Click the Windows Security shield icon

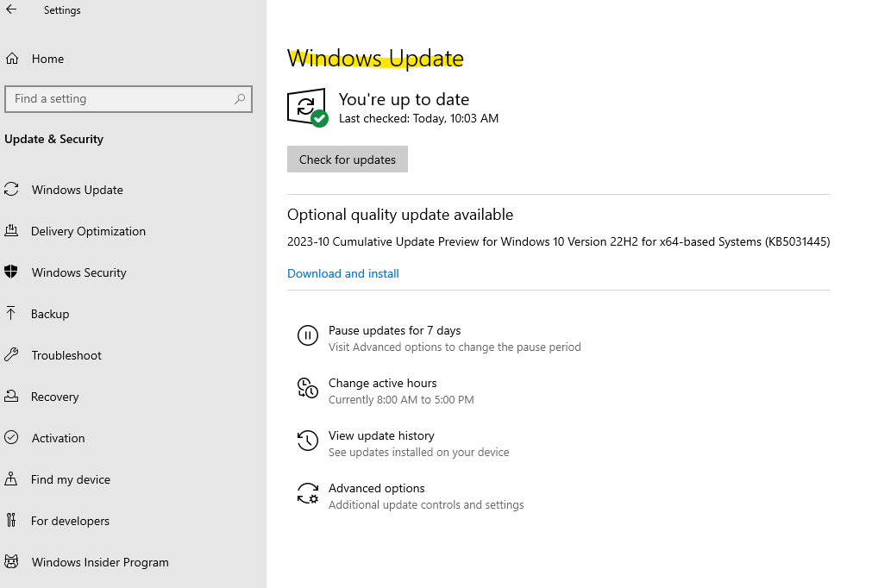[x=11, y=272]
